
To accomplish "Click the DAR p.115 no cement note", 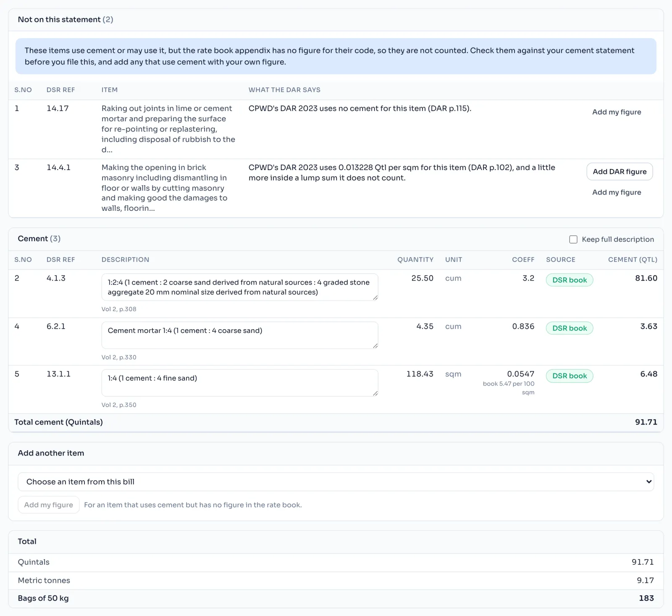I will tap(360, 108).
